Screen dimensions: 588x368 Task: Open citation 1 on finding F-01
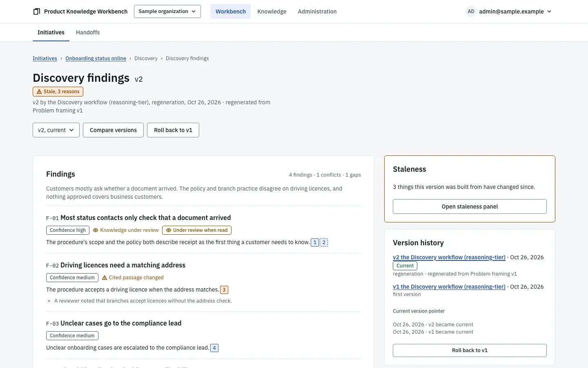tap(315, 242)
